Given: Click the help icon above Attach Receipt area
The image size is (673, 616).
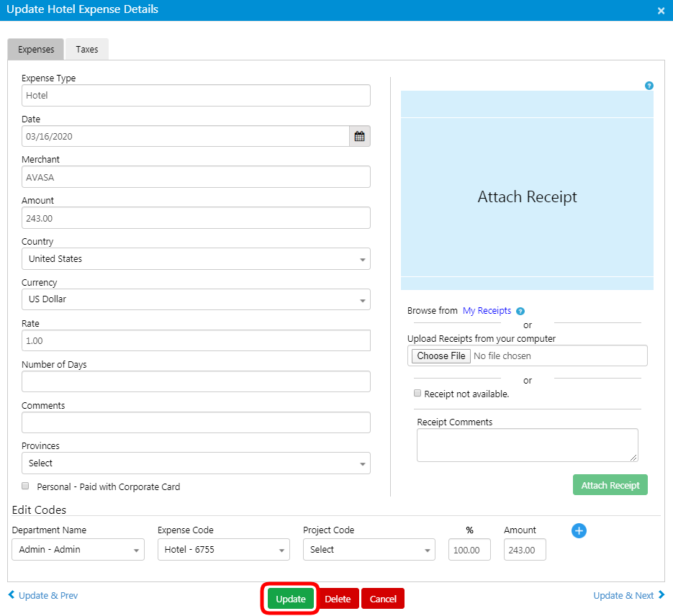Looking at the screenshot, I should [649, 86].
